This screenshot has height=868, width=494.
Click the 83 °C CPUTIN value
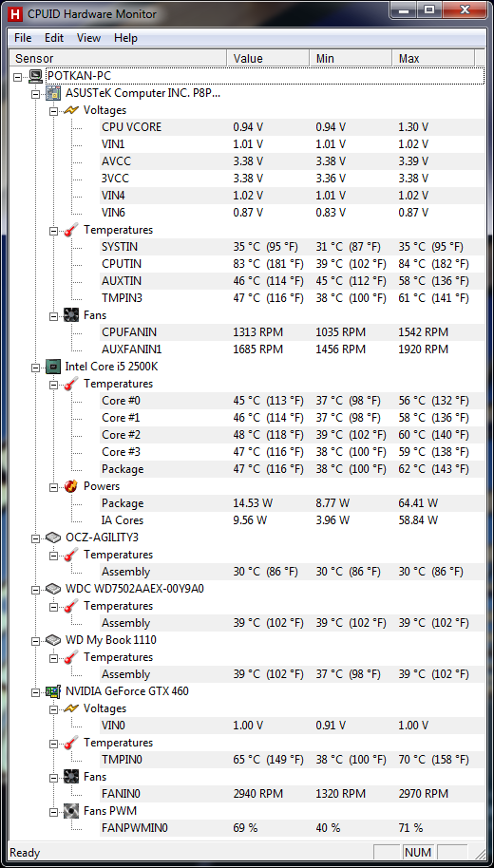268,263
